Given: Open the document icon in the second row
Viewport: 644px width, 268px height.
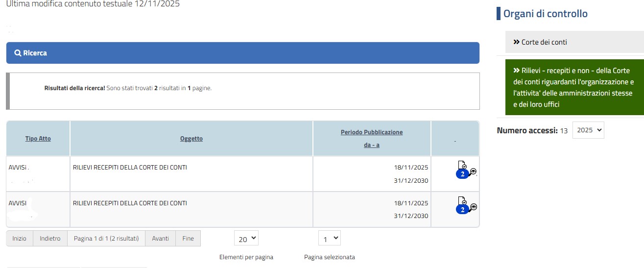Looking at the screenshot, I should coord(461,201).
